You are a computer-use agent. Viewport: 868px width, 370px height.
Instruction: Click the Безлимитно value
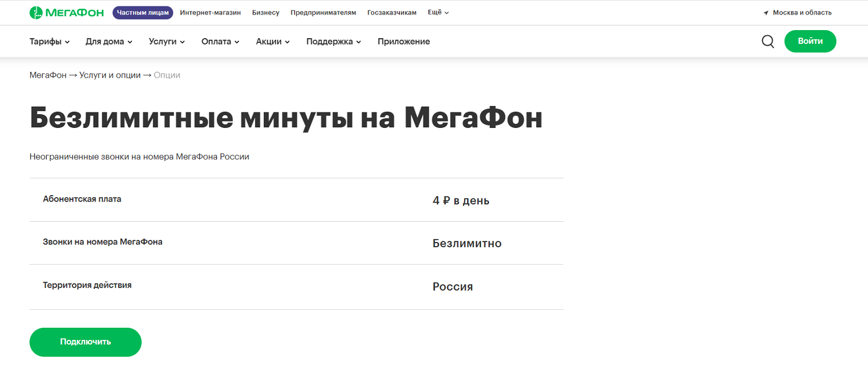click(467, 243)
